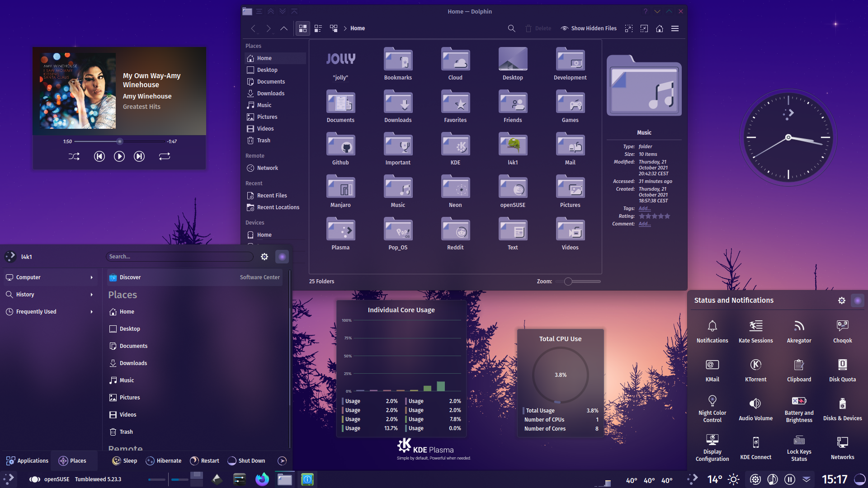Screen dimensions: 868x488
Task: Open Night Color Control entry
Action: [712, 409]
